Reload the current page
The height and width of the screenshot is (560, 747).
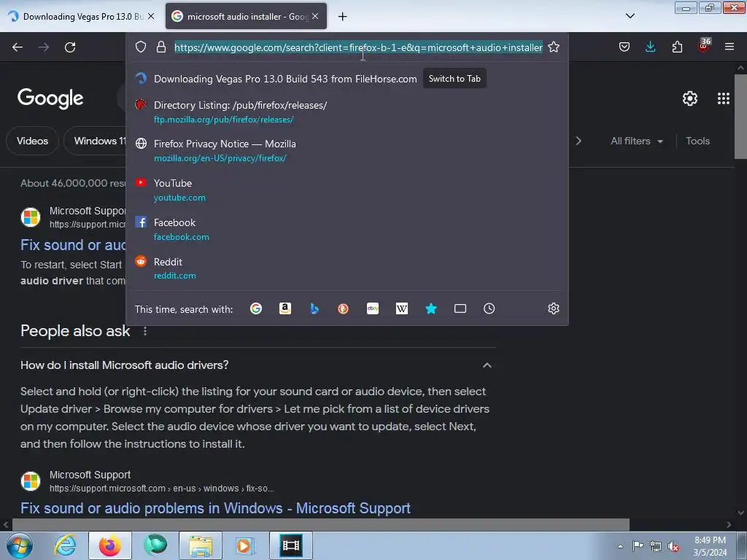pos(70,47)
